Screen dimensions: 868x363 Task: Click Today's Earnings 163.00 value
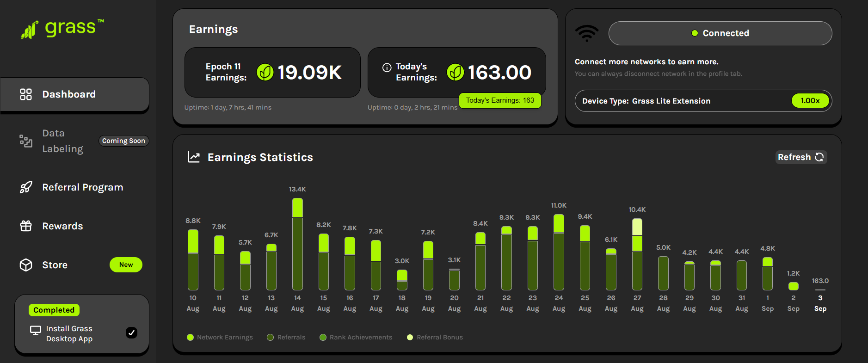tap(499, 72)
